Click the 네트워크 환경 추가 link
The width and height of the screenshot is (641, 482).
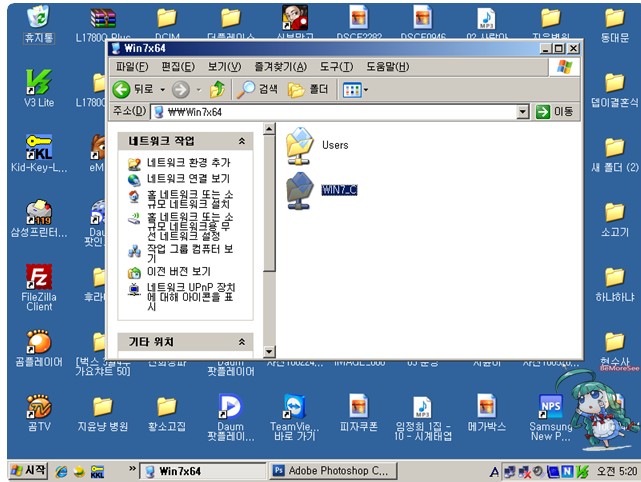tap(188, 162)
